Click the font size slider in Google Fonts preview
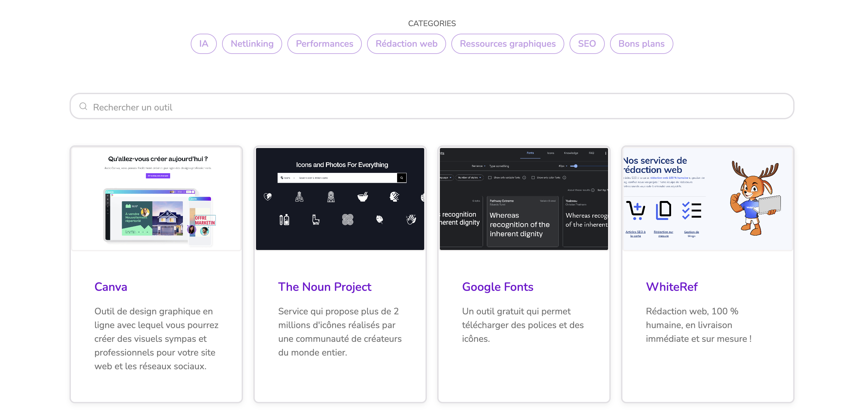The width and height of the screenshot is (868, 415). [x=590, y=166]
